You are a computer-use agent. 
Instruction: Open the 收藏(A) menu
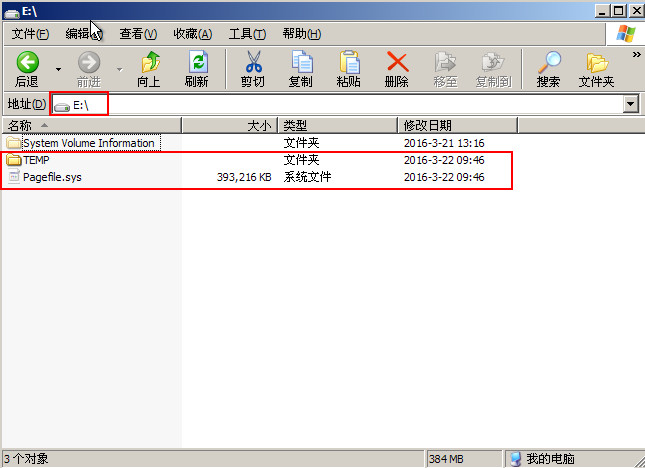tap(193, 34)
